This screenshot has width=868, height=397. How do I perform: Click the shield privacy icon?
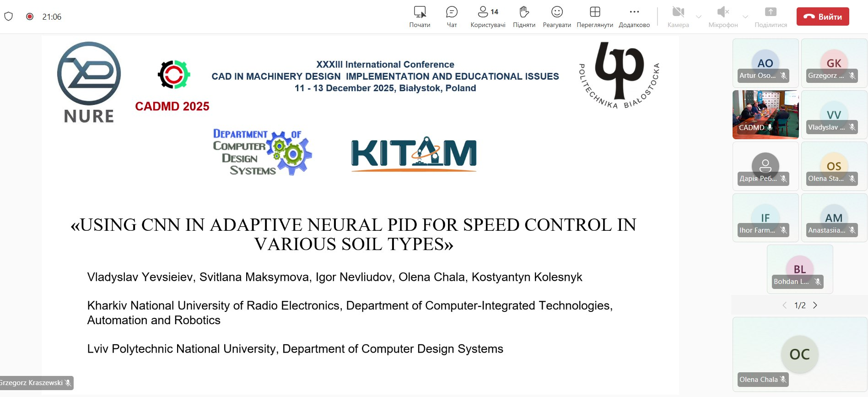(x=8, y=16)
